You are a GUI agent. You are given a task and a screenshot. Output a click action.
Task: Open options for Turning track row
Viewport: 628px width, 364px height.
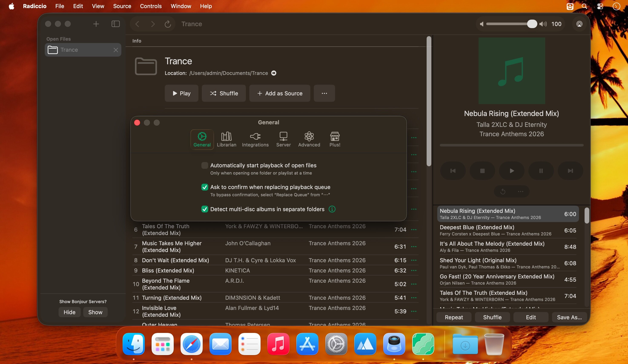pyautogui.click(x=414, y=297)
